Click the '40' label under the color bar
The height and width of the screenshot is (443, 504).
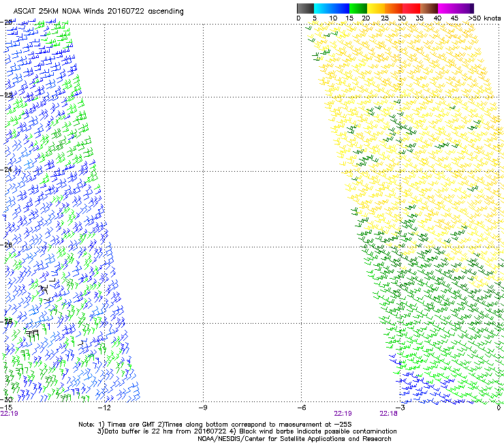(x=437, y=18)
